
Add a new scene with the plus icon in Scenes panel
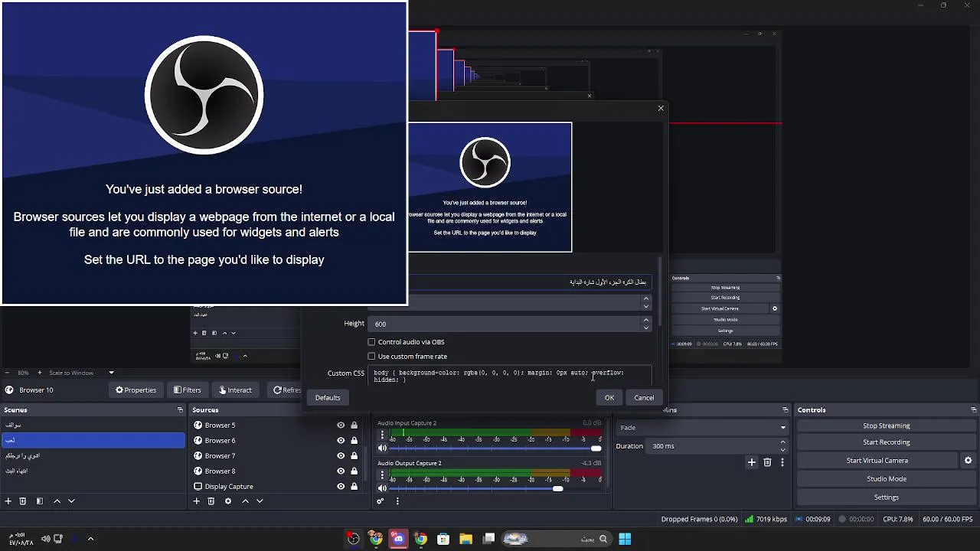[8, 501]
